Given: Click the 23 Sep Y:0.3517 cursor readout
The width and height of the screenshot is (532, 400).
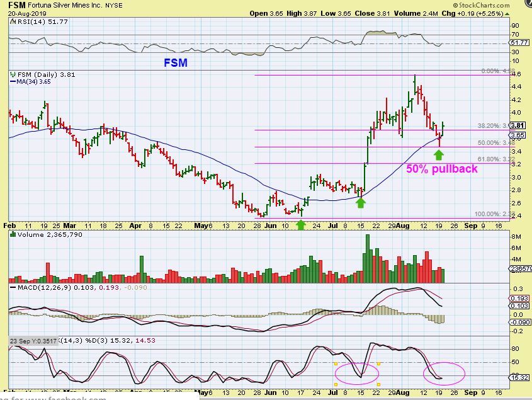Looking at the screenshot, I should (x=33, y=341).
